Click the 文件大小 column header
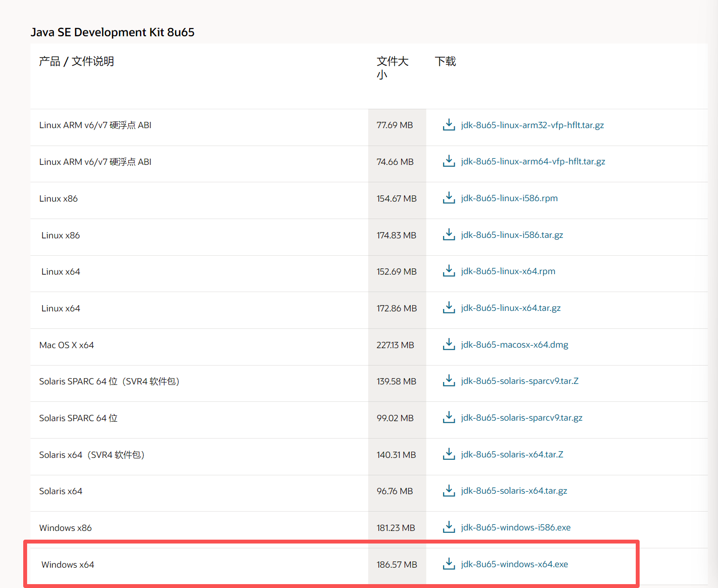 coord(392,68)
